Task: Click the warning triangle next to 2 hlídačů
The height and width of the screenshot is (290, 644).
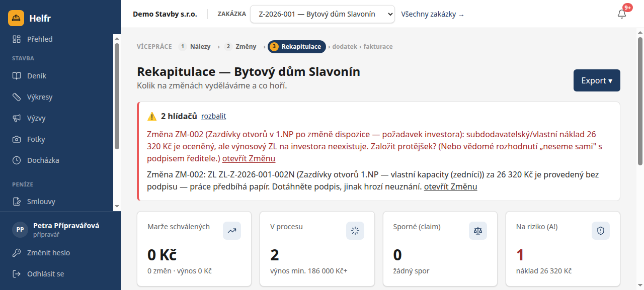Action: [x=152, y=116]
